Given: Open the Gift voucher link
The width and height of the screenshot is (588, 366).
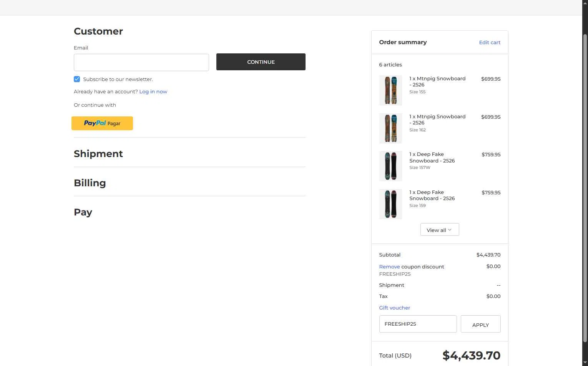Looking at the screenshot, I should [394, 308].
